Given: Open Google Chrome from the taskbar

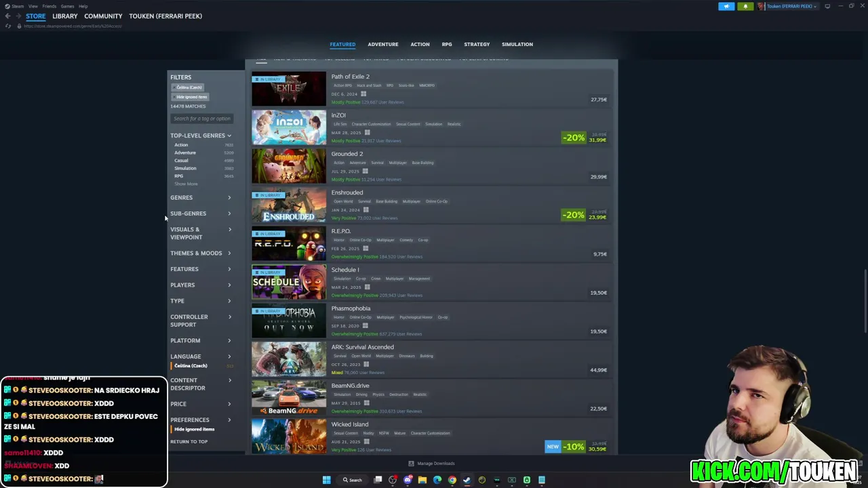Looking at the screenshot, I should coord(452,480).
